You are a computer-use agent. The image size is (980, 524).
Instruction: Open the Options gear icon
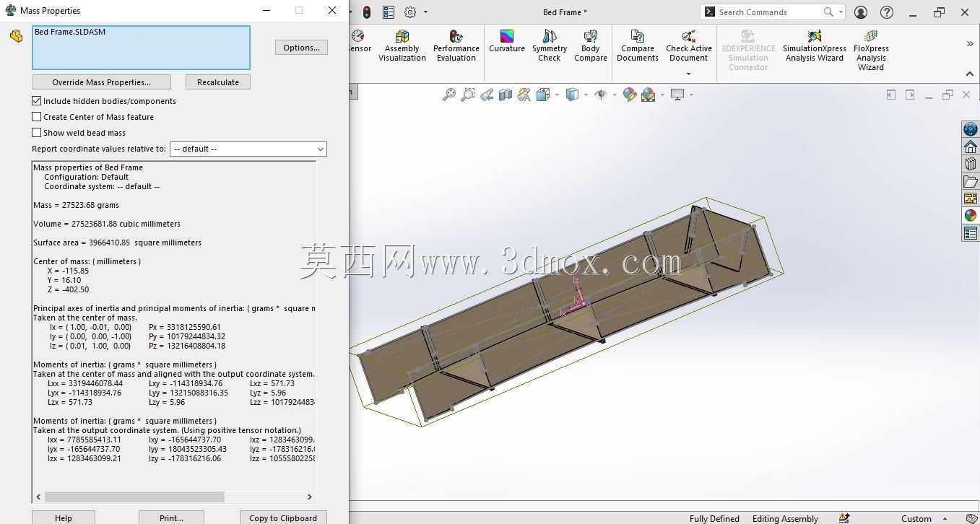click(410, 12)
